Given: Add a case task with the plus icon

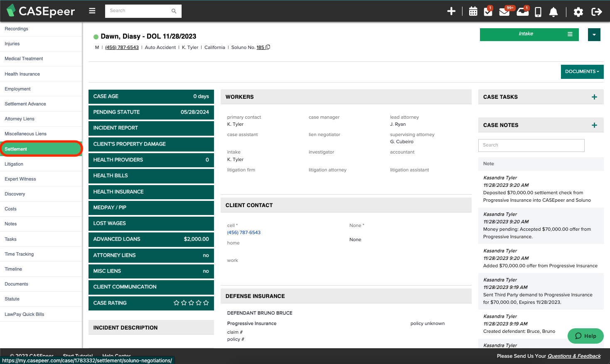Looking at the screenshot, I should coord(594,97).
